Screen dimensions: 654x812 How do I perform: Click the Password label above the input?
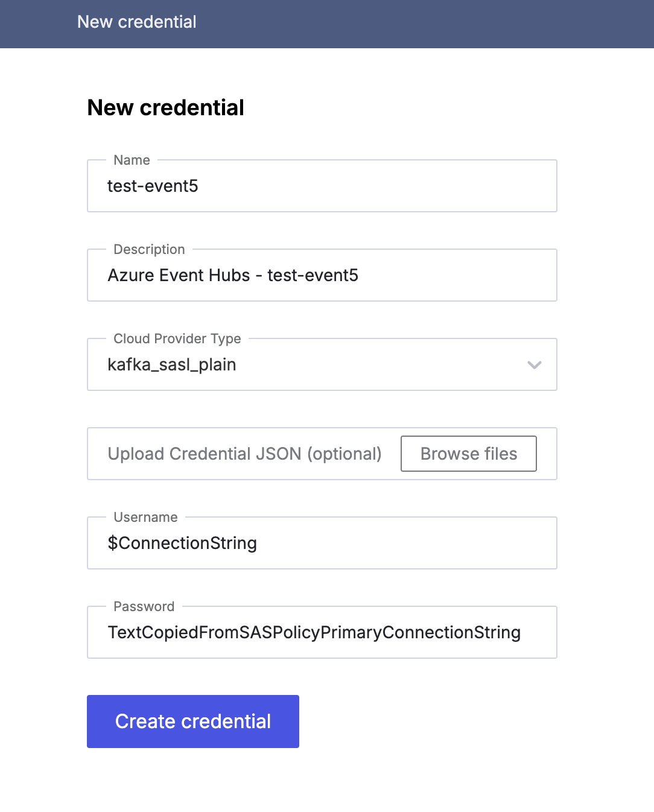click(144, 606)
